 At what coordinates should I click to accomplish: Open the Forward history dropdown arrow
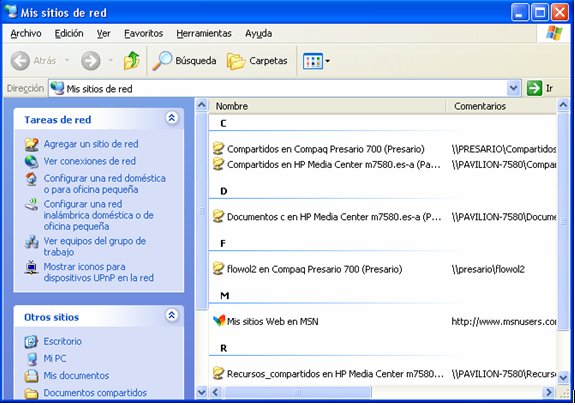(111, 60)
